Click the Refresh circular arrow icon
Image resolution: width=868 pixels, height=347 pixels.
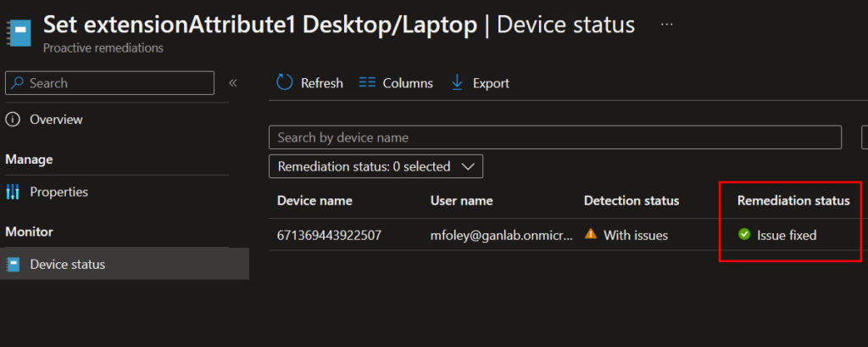285,82
